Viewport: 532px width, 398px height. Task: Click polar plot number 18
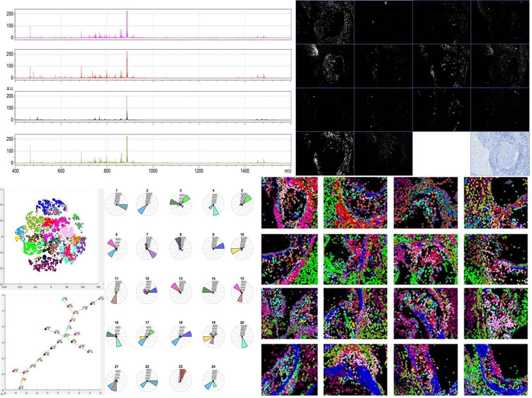[181, 337]
